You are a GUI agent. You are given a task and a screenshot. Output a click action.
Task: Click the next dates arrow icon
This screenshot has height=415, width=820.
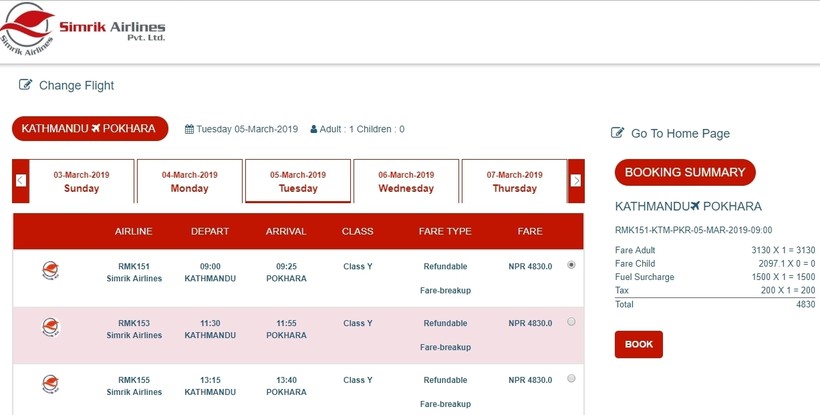coord(576,181)
